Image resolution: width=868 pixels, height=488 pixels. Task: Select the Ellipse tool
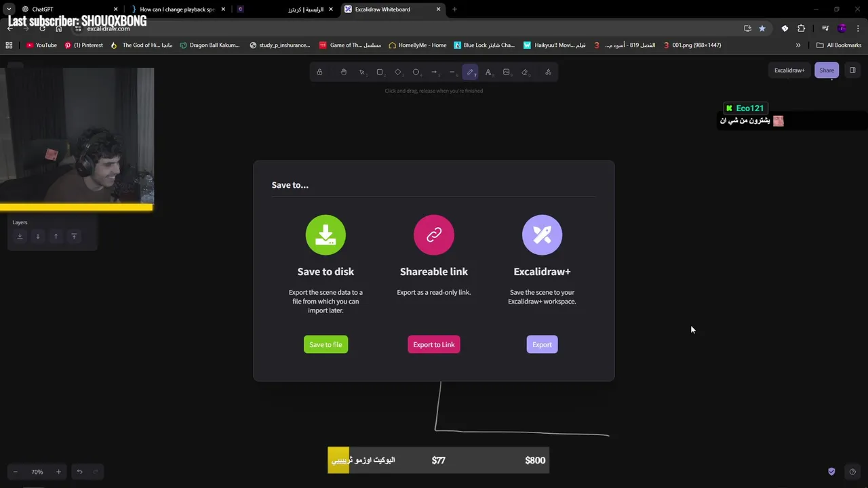tap(416, 72)
